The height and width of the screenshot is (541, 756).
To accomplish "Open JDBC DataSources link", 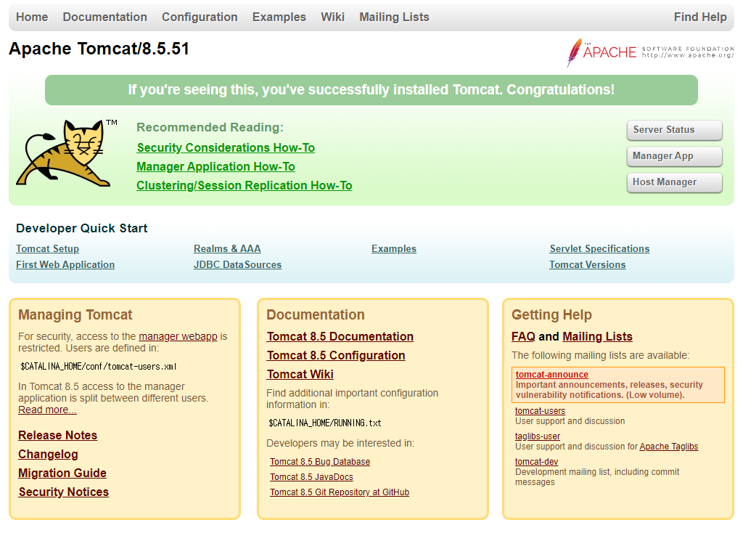I will click(237, 264).
